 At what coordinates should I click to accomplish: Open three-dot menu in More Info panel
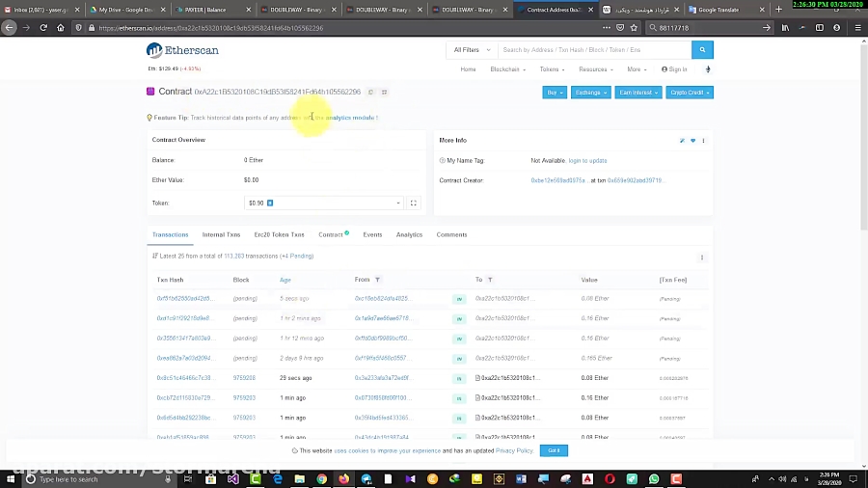tap(704, 141)
